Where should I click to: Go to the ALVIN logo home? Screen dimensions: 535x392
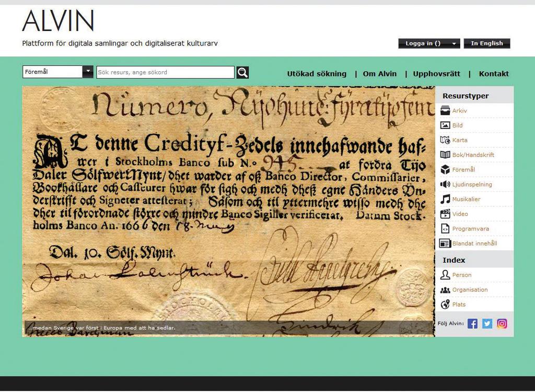58,21
